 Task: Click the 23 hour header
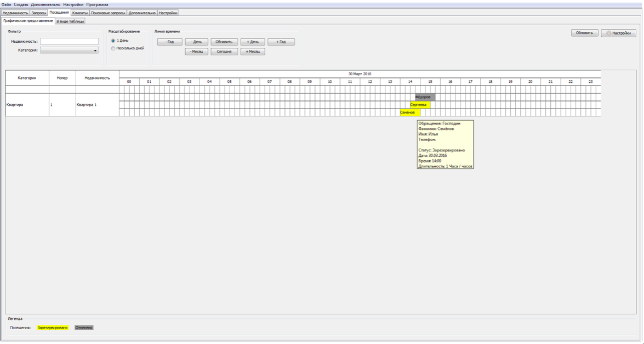tap(591, 82)
